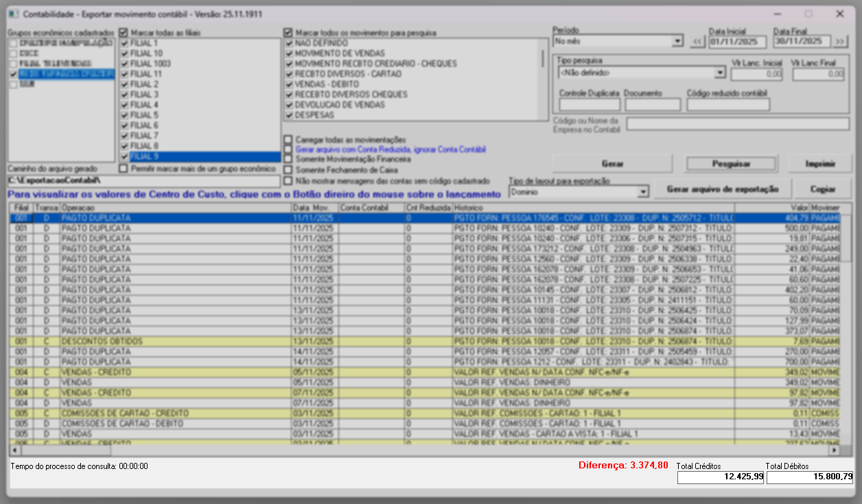Uncheck the FILIAL 10 checkbox

[x=124, y=53]
